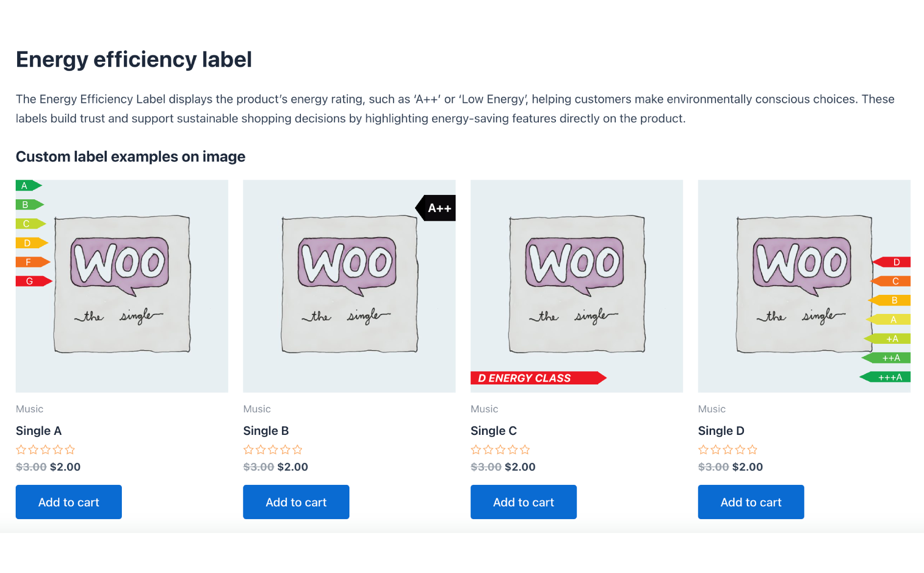Click the green A energy arrow label

pos(29,186)
